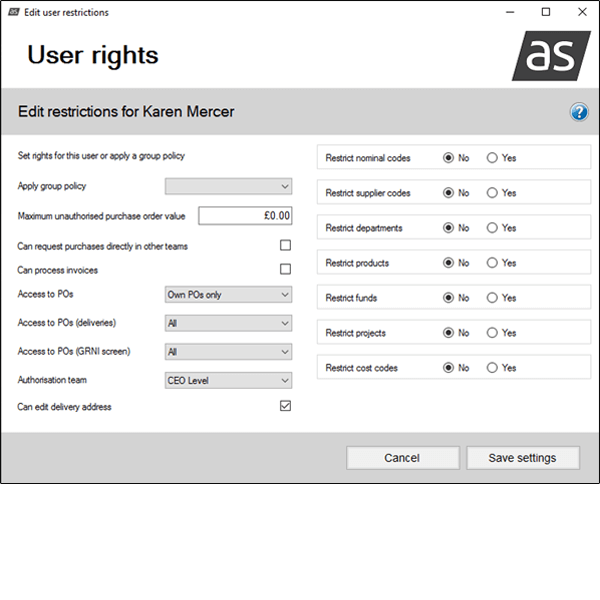Click the 'Restrict cost codes' label
This screenshot has width=600, height=600.
(x=362, y=368)
